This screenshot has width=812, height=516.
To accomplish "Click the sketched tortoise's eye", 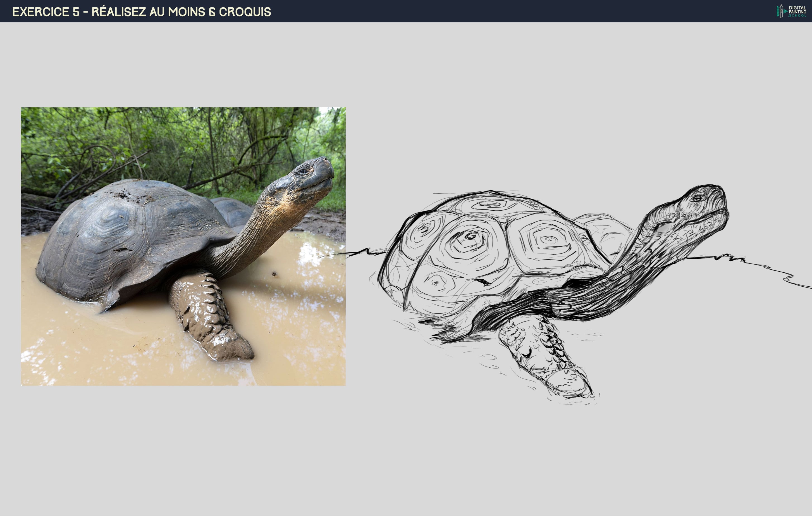I will point(697,198).
